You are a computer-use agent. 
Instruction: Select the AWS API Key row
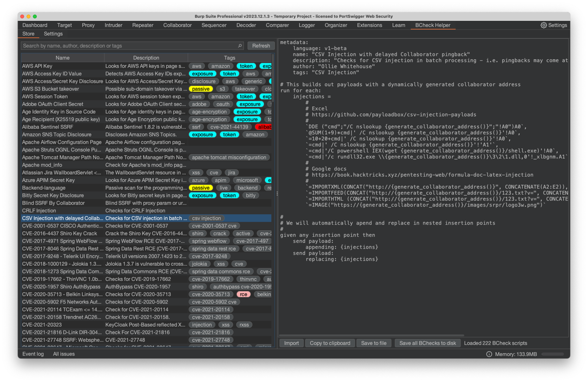(x=146, y=66)
